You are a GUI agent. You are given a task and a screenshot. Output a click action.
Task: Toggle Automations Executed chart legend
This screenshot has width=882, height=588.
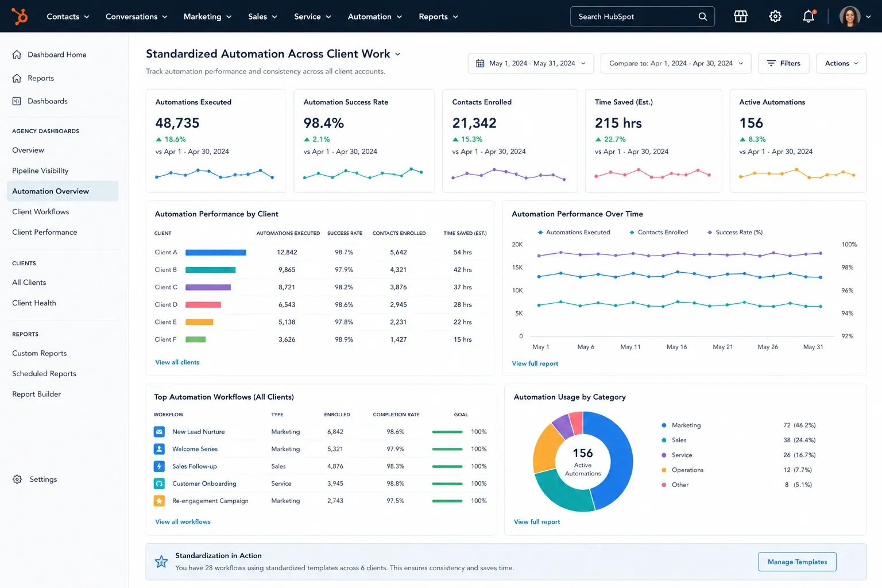click(x=574, y=233)
